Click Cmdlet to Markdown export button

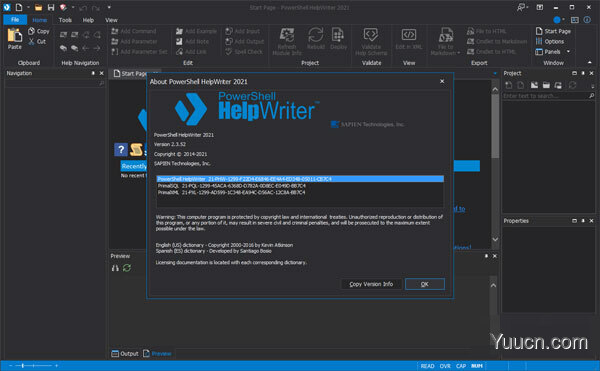(x=497, y=41)
